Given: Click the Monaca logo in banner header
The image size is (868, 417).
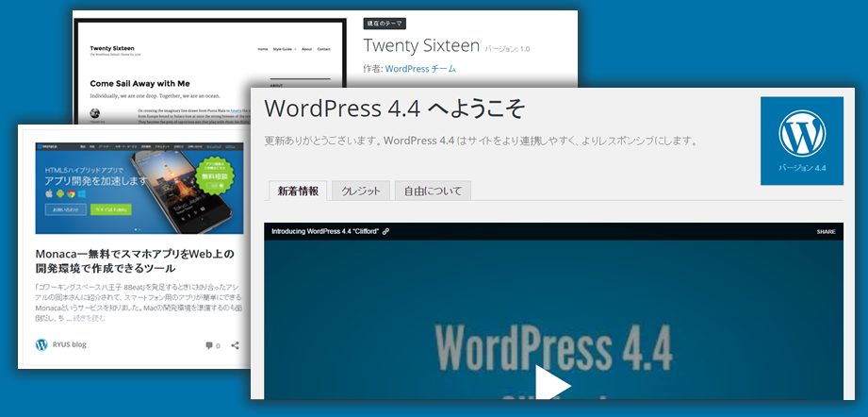Looking at the screenshot, I should [x=48, y=146].
